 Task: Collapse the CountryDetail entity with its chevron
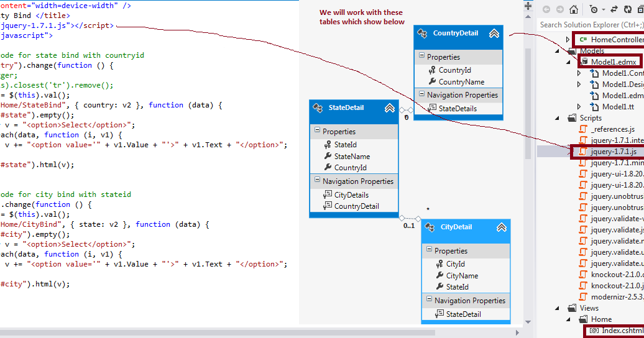click(x=494, y=34)
